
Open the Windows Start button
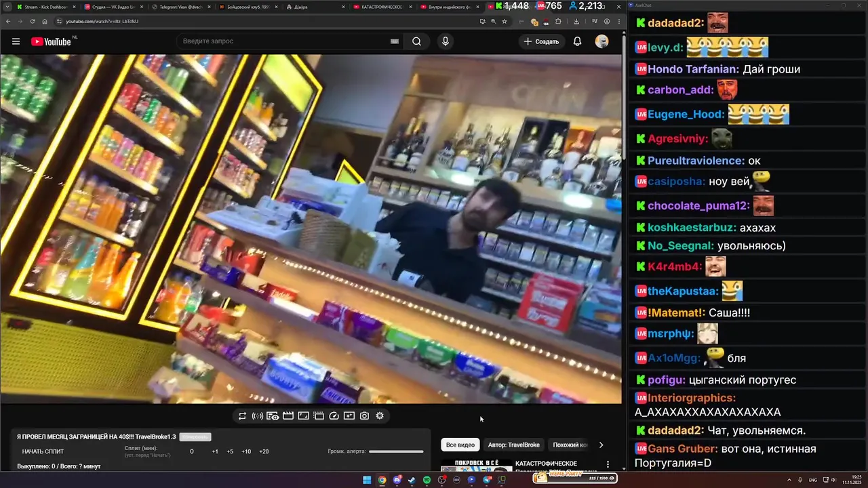(367, 480)
